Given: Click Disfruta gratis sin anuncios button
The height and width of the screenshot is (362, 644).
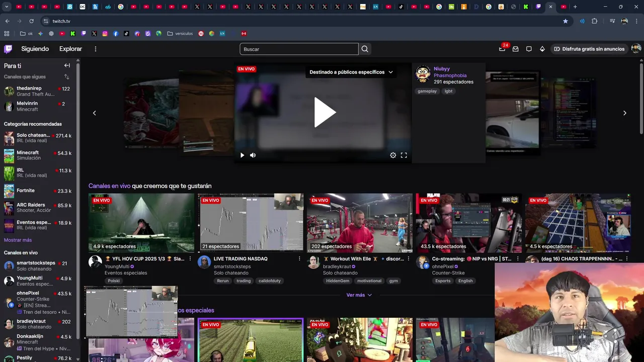Looking at the screenshot, I should coord(589,49).
